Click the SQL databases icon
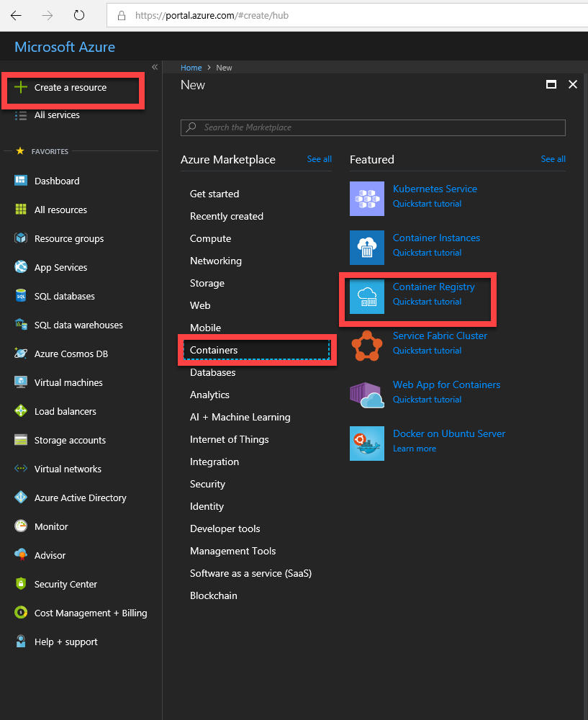The width and height of the screenshot is (588, 720). (21, 296)
